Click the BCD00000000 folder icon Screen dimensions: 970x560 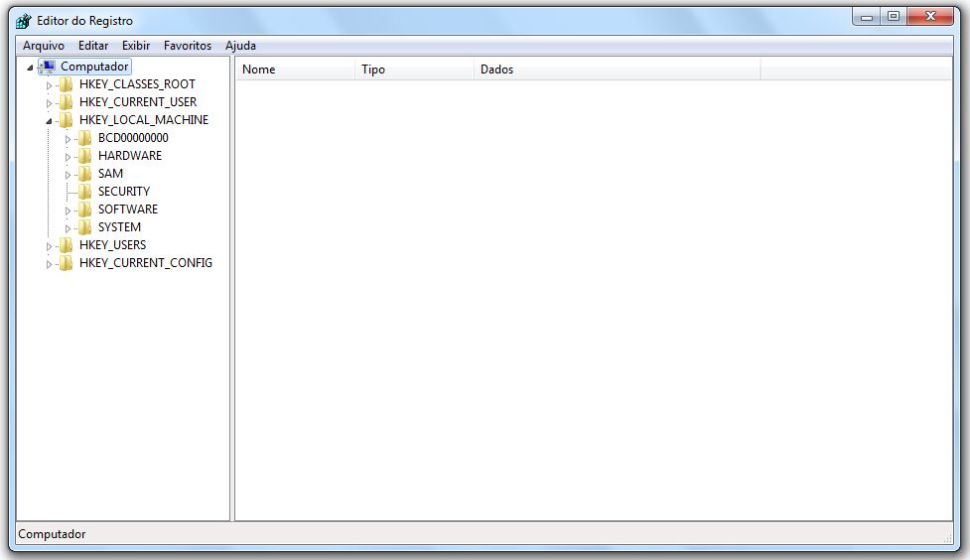[85, 138]
